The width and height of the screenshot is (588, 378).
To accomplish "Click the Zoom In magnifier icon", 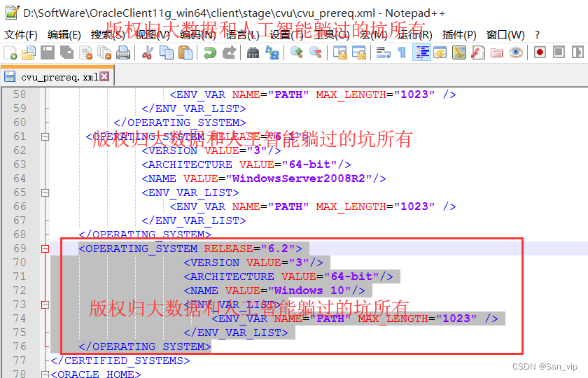I will tap(297, 52).
